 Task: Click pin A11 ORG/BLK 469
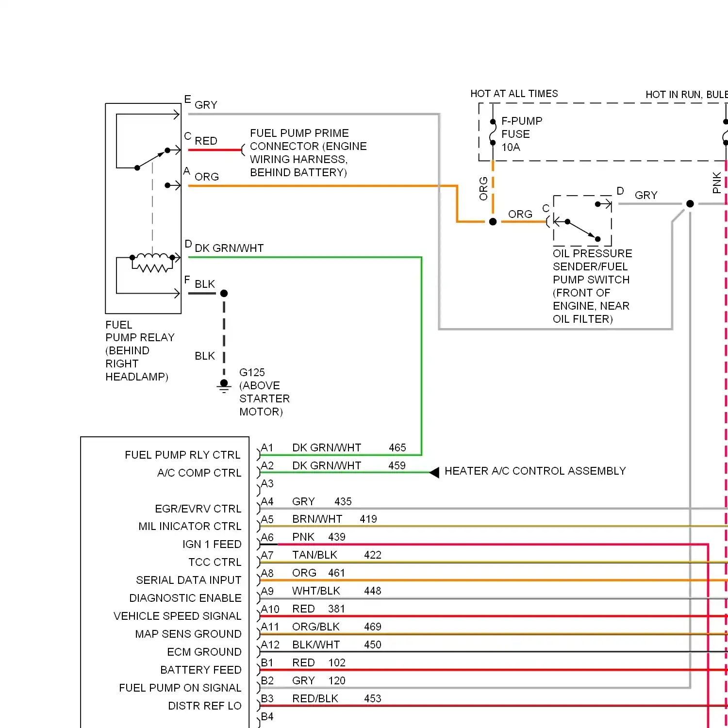[321, 627]
